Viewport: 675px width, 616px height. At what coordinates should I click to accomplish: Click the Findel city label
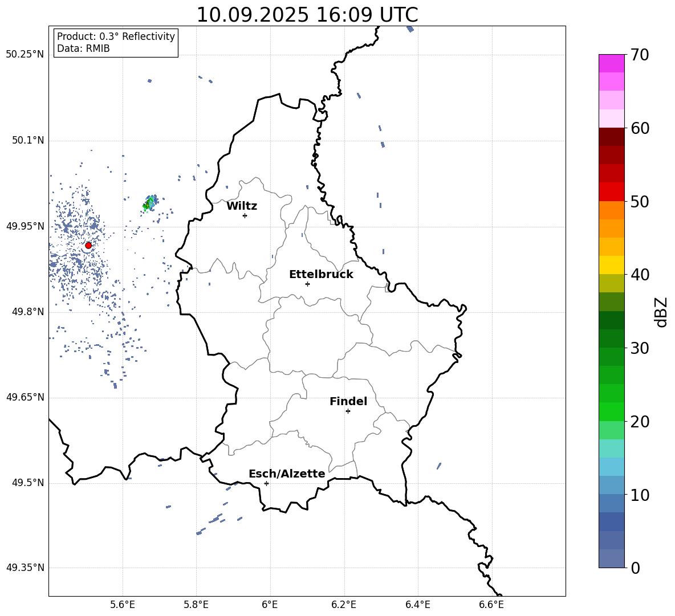348,401
